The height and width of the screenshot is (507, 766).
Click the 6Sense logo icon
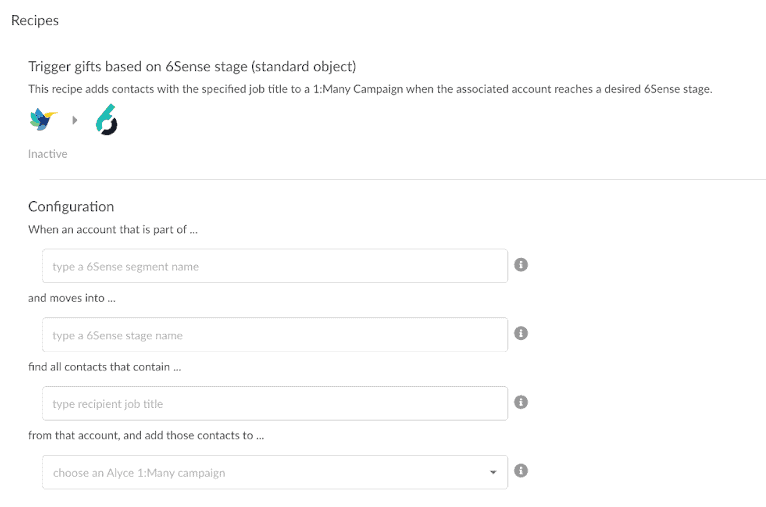click(105, 121)
